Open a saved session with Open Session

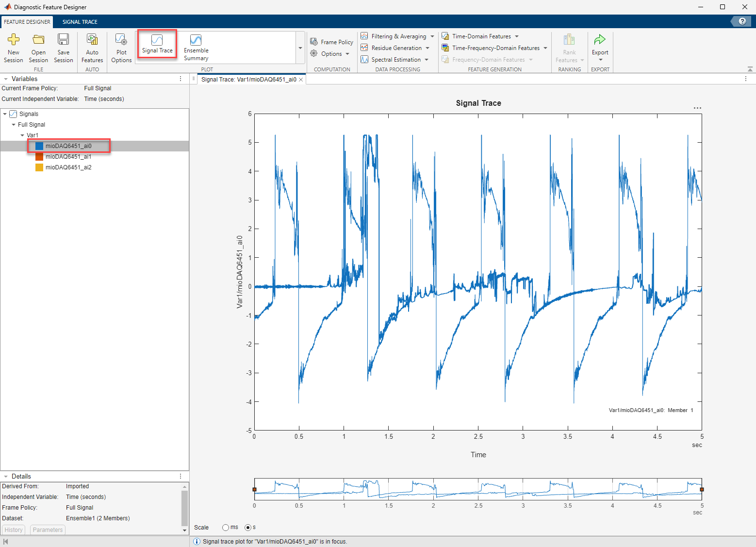(x=38, y=40)
